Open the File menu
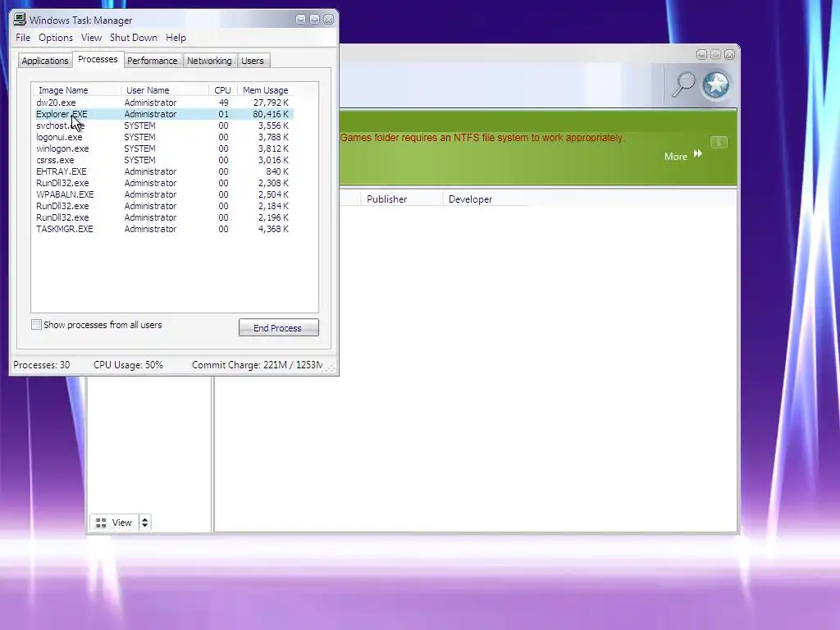This screenshot has width=840, height=630. pyautogui.click(x=23, y=38)
